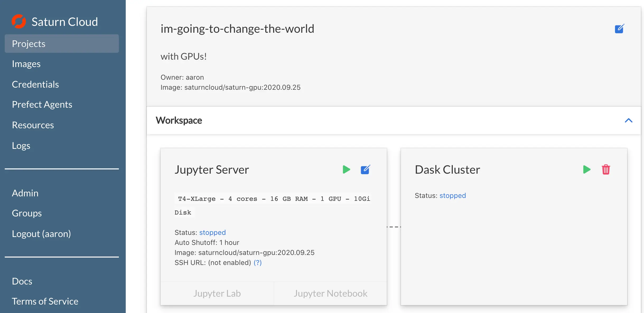Open Docs link in sidebar
Image resolution: width=644 pixels, height=313 pixels.
[x=22, y=281]
